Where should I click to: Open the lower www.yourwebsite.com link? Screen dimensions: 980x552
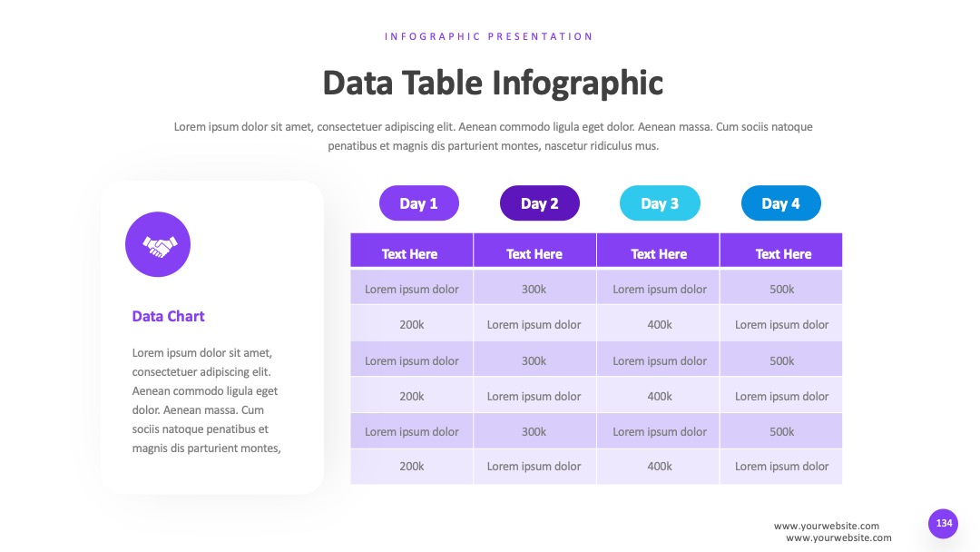838,537
